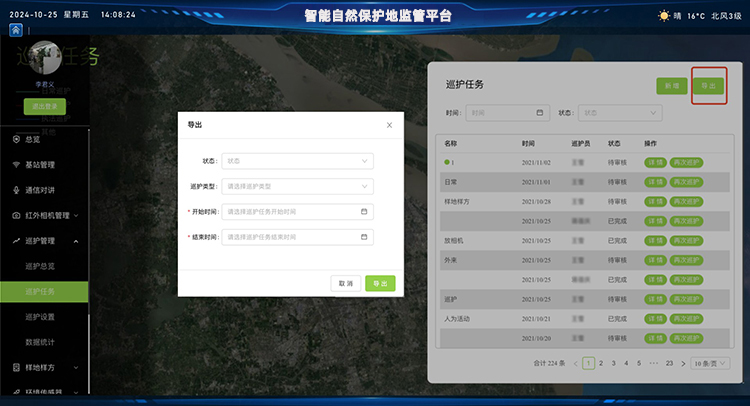Click the 结束时间 date field

(297, 237)
